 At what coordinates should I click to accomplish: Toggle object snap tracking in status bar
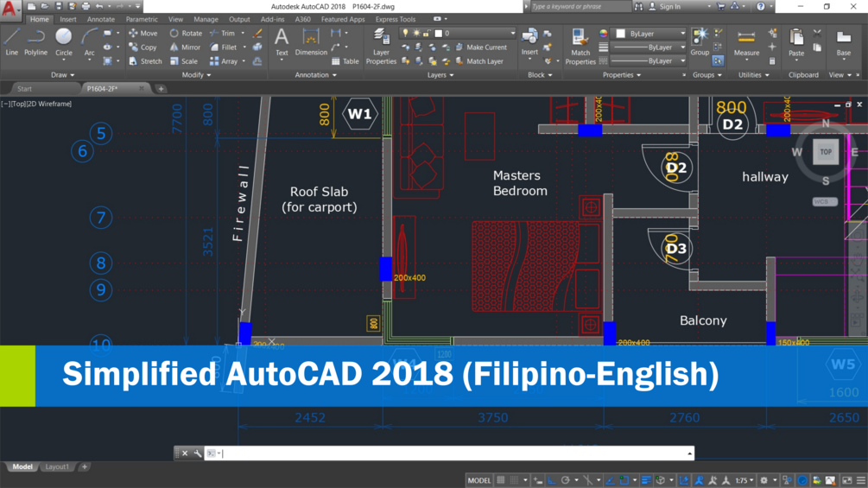point(610,480)
